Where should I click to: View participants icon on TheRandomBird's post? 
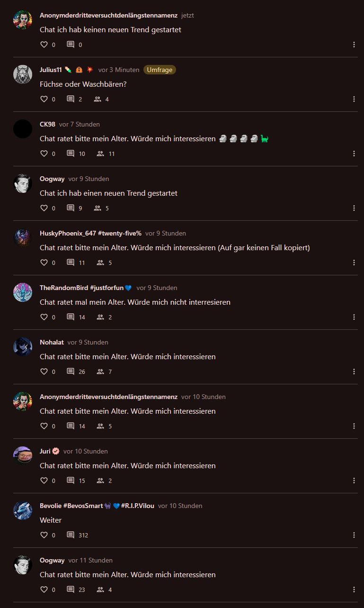click(x=100, y=317)
